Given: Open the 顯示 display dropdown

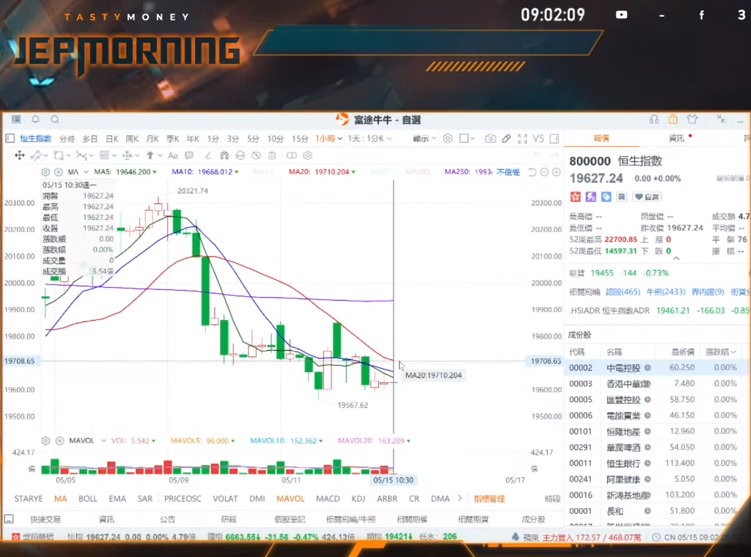Looking at the screenshot, I should pos(424,139).
